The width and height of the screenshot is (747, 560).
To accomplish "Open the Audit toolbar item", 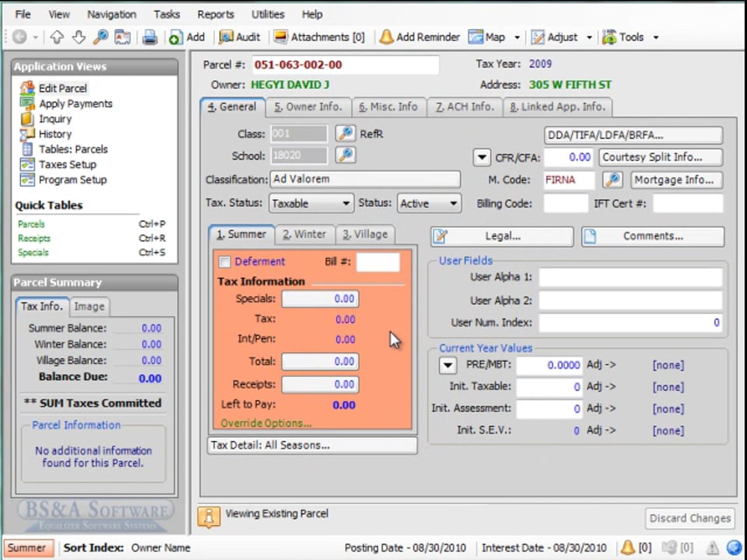I will [x=240, y=37].
